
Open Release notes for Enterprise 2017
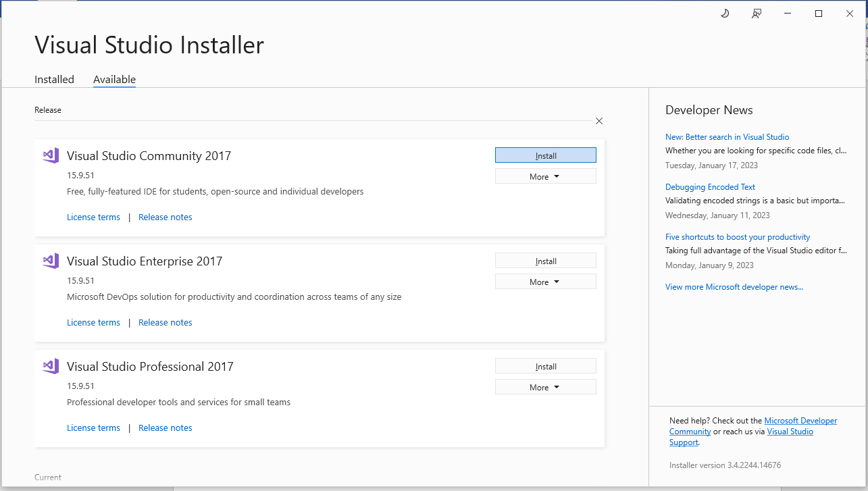tap(165, 322)
